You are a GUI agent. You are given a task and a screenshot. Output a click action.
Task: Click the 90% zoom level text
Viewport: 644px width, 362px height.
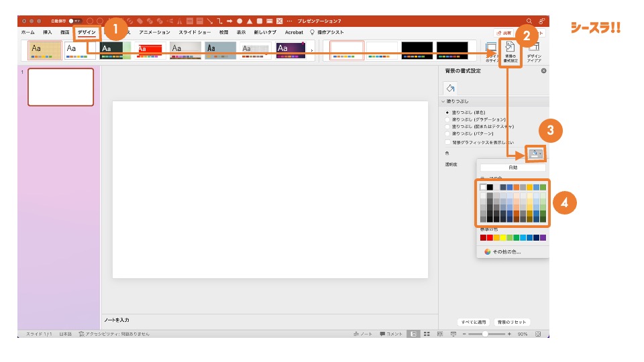pos(523,334)
